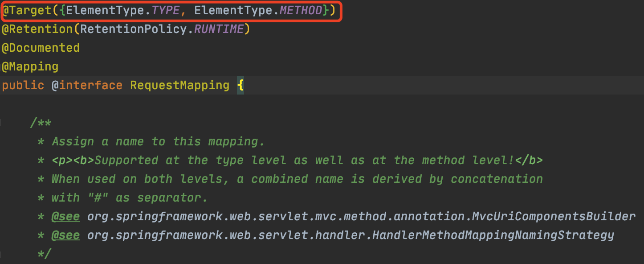
Task: Click the @Mapping annotation
Action: (30, 66)
